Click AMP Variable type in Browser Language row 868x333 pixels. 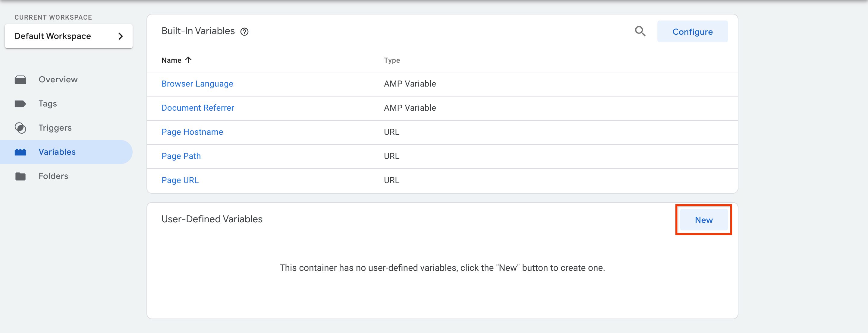[410, 84]
